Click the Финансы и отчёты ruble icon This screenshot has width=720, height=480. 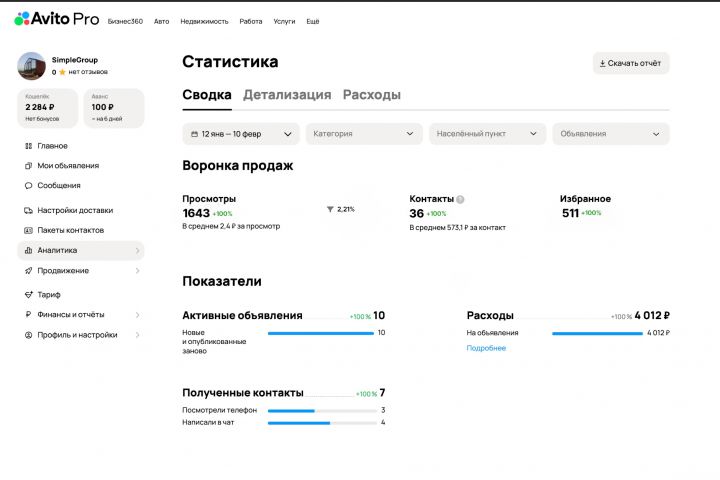click(28, 315)
